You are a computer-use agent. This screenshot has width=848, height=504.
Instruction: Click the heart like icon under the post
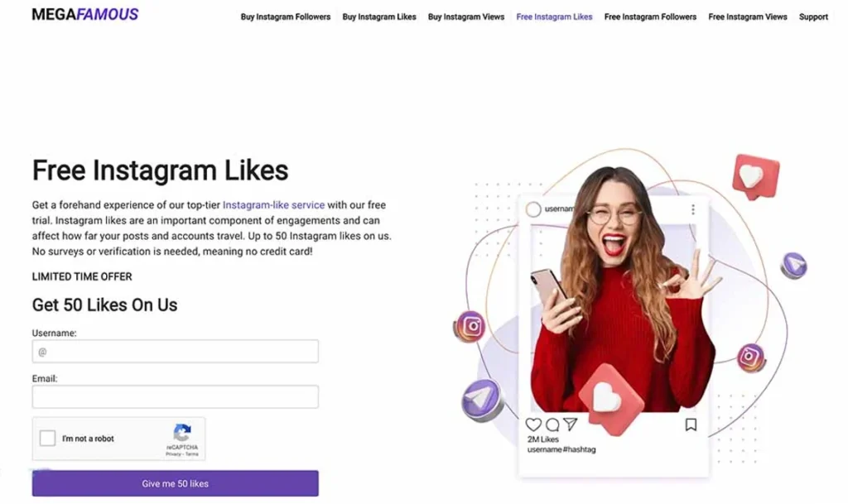533,425
